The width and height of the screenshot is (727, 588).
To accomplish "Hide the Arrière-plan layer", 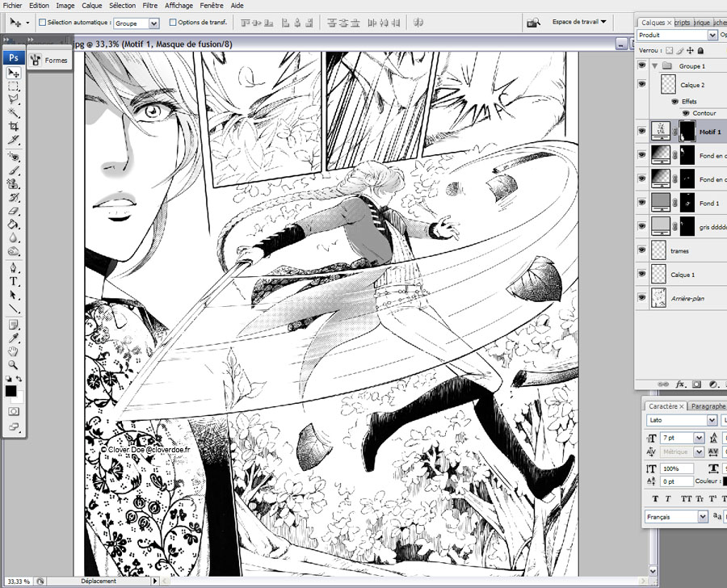I will (x=641, y=298).
